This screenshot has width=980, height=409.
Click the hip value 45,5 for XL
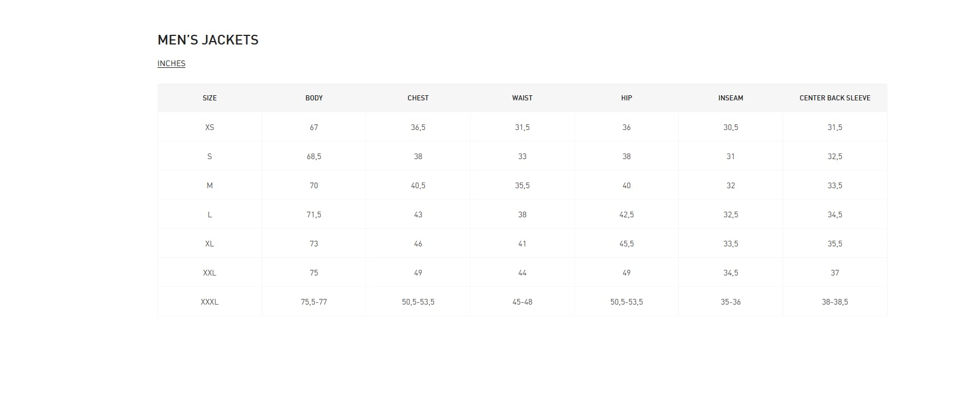[626, 244]
